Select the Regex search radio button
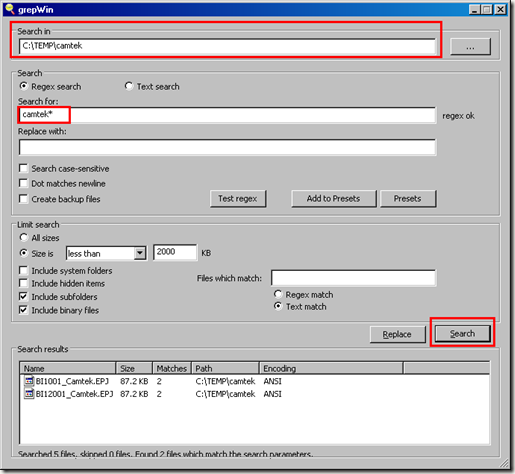This screenshot has height=474, width=515. coord(23,86)
